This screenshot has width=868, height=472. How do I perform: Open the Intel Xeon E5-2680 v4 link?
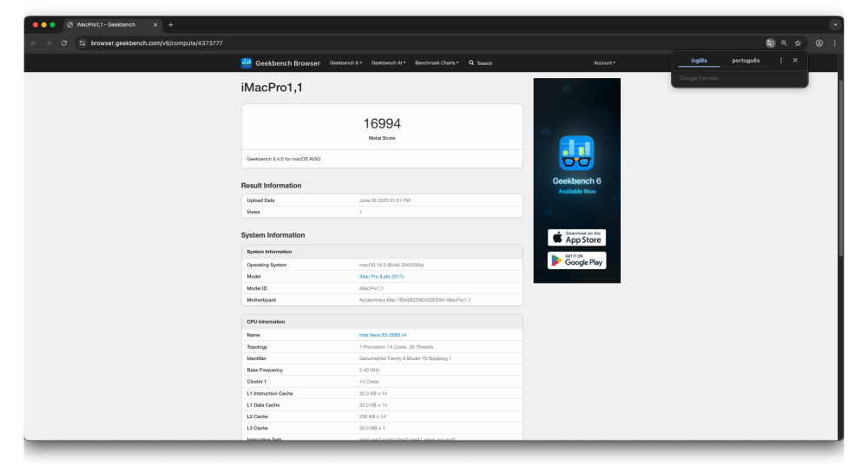point(383,335)
